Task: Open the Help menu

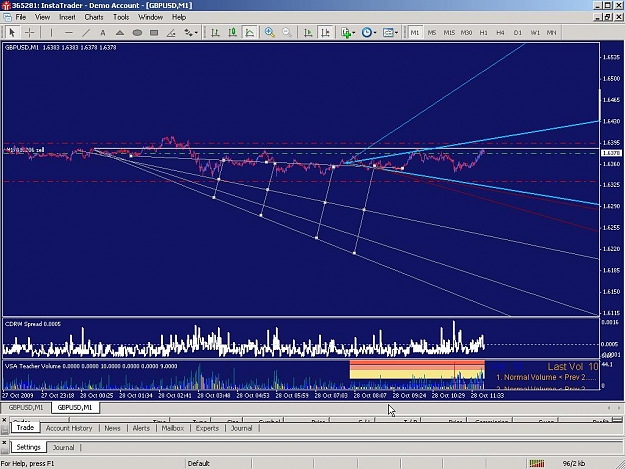Action: (x=179, y=17)
